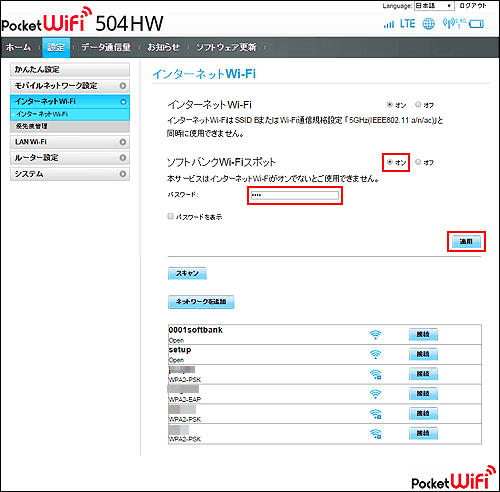Click the locked signal icon in first WPA2-PSK row
This screenshot has width=500, height=492.
pyautogui.click(x=376, y=374)
